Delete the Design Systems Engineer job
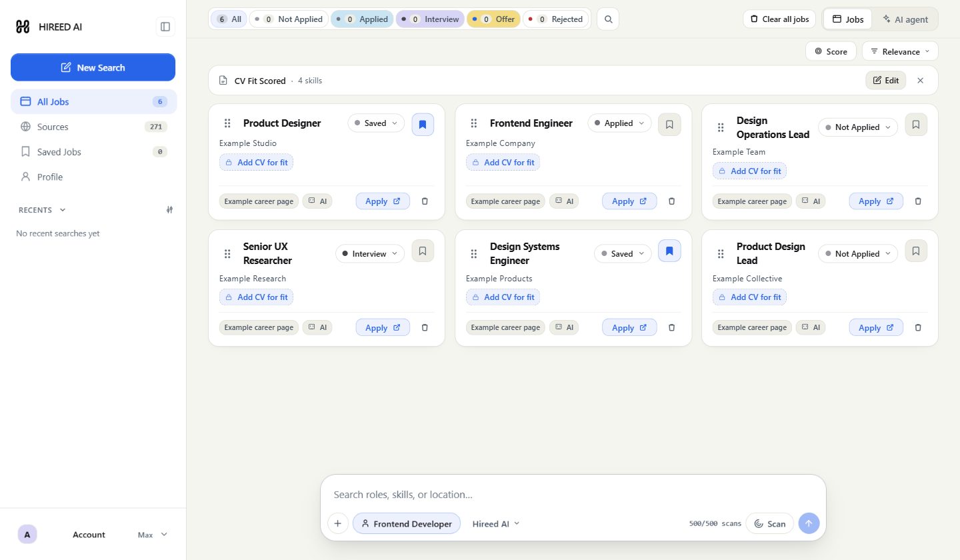This screenshot has width=960, height=560. tap(671, 327)
